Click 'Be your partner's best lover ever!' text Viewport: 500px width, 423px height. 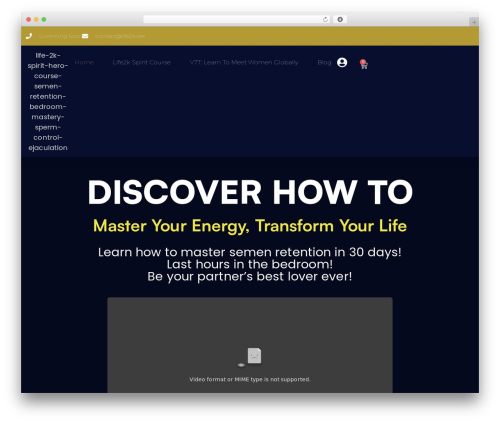pos(250,276)
